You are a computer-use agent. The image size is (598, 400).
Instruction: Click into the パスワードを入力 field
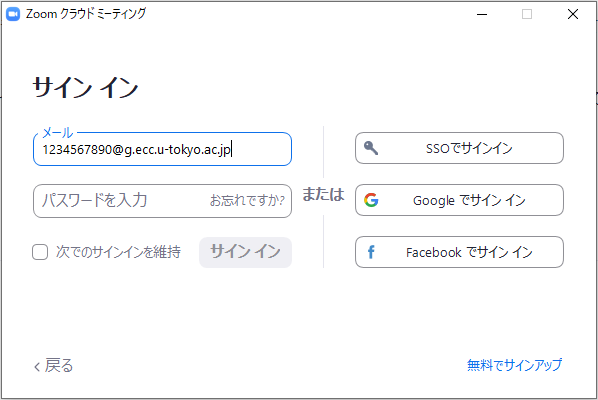pyautogui.click(x=122, y=201)
